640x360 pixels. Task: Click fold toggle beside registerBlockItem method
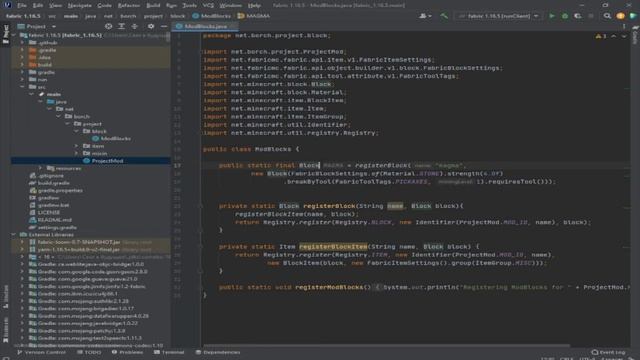[200, 247]
